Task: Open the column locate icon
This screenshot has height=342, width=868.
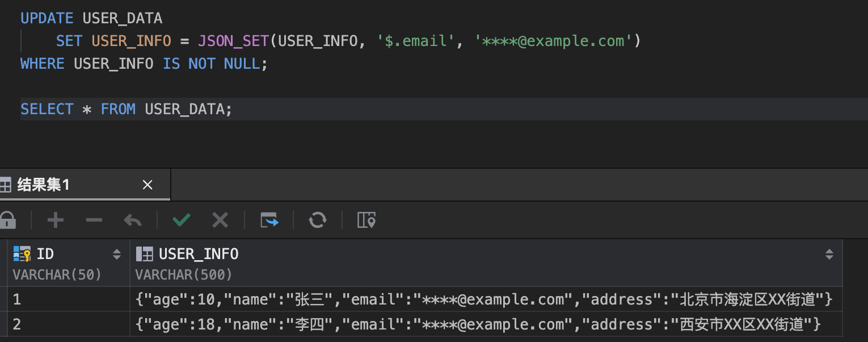Action: pos(366,220)
